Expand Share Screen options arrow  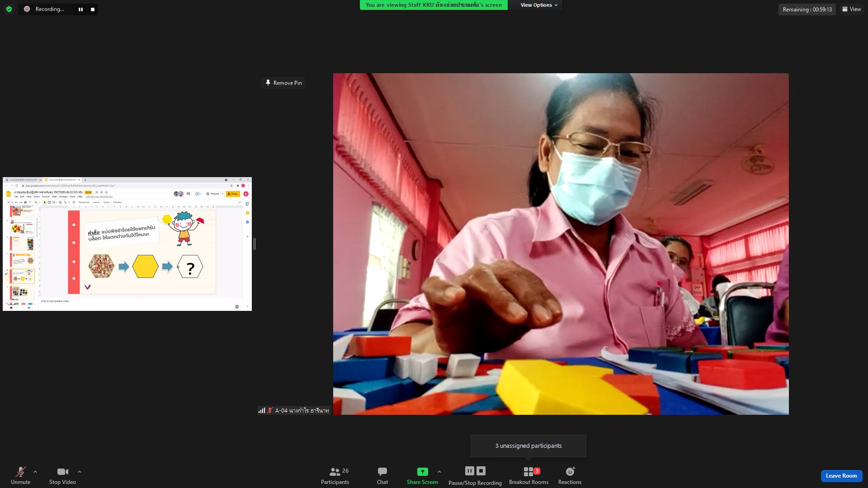click(439, 472)
